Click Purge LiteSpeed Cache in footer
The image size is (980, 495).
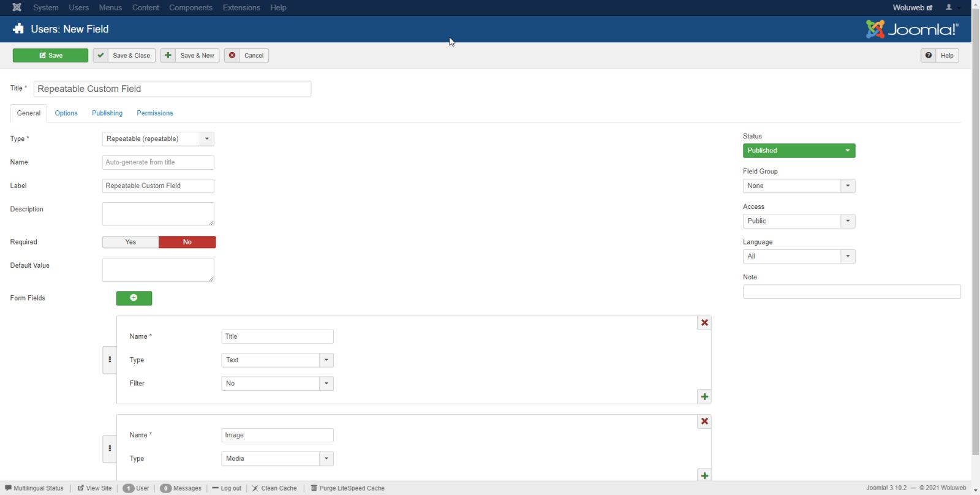pos(348,488)
